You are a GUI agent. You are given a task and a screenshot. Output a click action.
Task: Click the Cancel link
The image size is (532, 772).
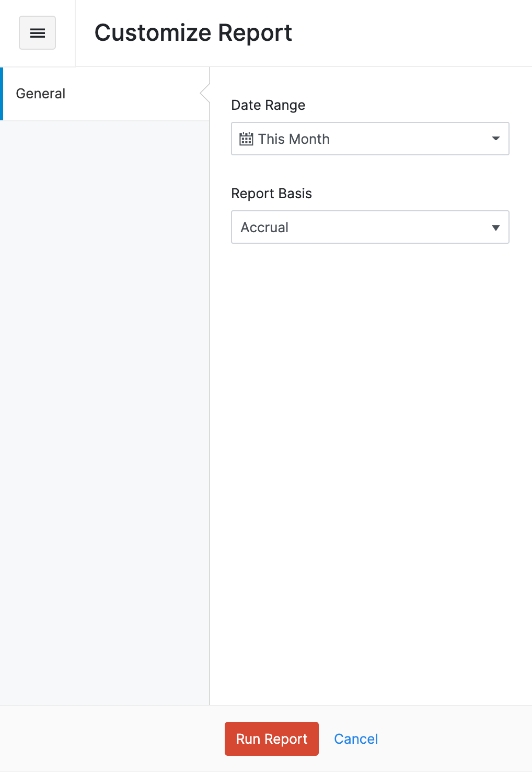(356, 739)
